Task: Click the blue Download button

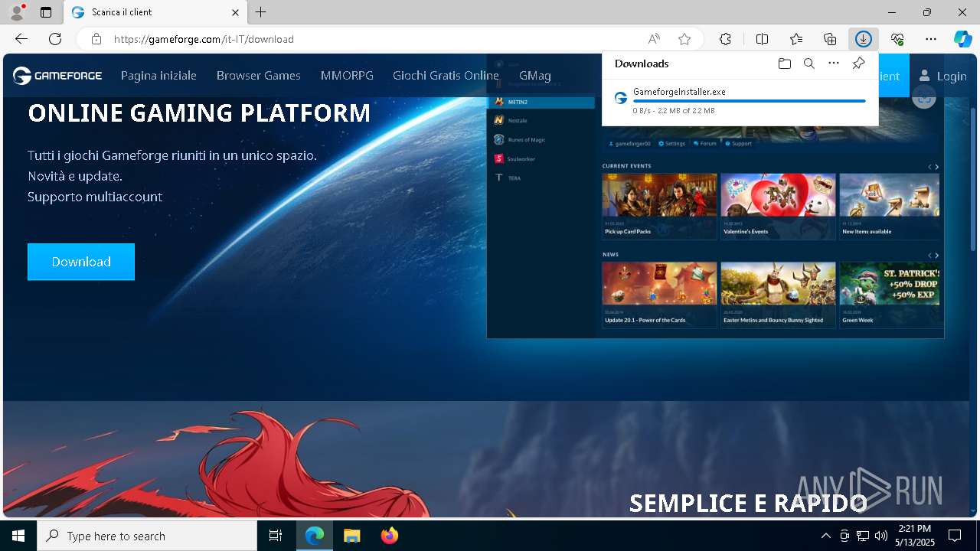Action: [x=81, y=262]
